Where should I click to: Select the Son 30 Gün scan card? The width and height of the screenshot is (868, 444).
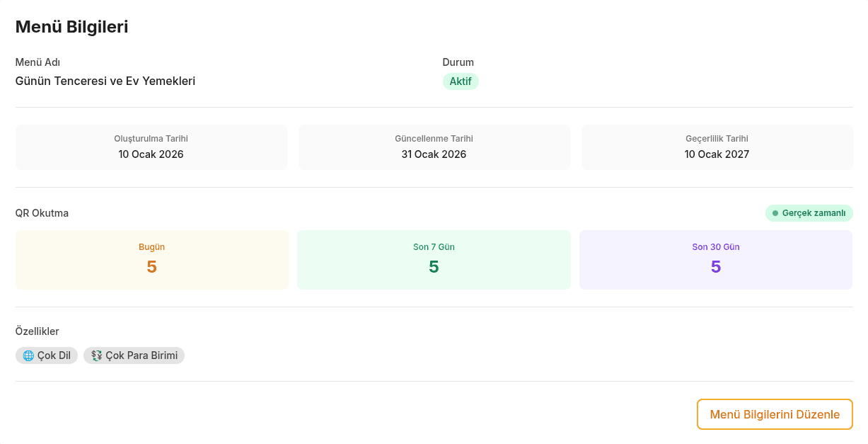coord(715,260)
